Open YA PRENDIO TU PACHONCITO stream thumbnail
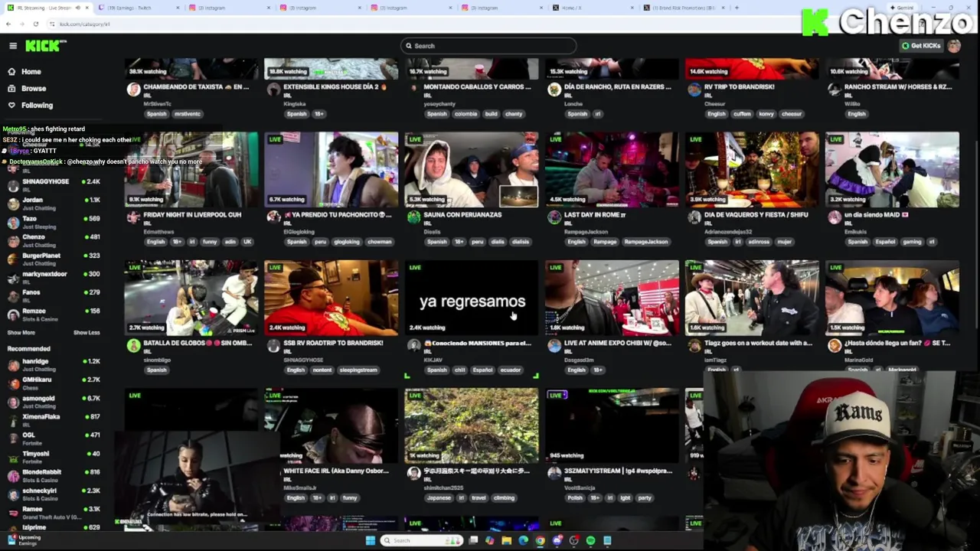This screenshot has width=980, height=551. tap(332, 170)
